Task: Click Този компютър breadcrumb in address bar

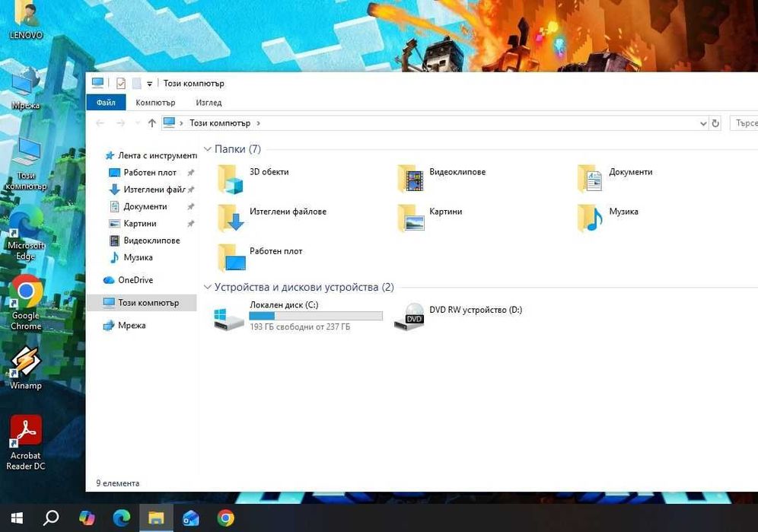Action: 220,123
